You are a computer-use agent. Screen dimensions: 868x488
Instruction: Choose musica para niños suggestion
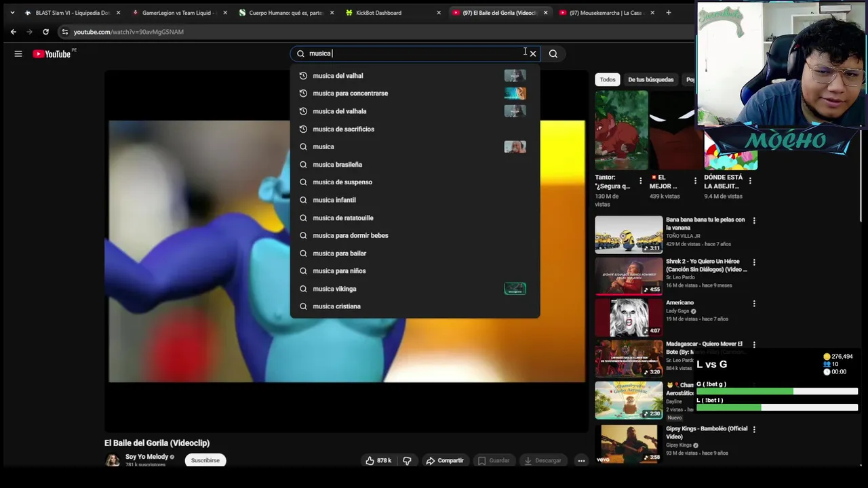point(415,271)
